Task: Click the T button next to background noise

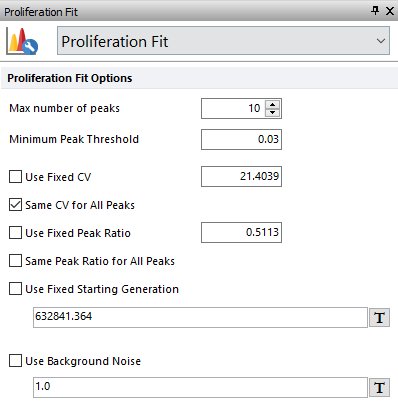Action: 379,388
